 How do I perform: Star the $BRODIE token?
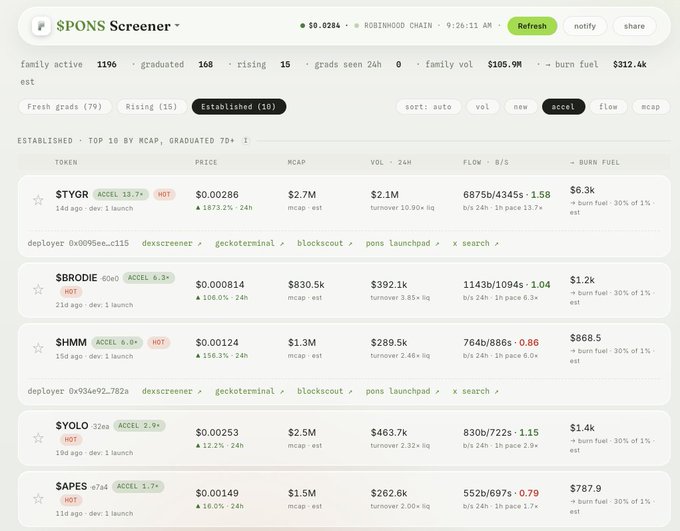tap(38, 289)
